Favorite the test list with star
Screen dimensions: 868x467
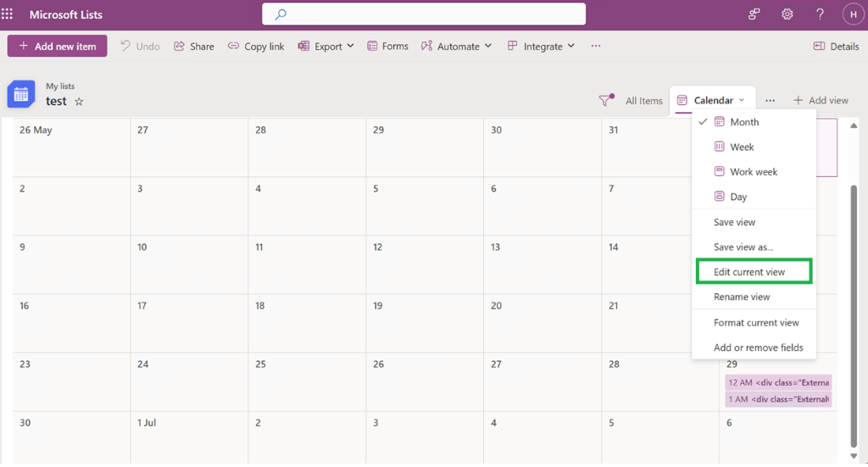tap(79, 101)
